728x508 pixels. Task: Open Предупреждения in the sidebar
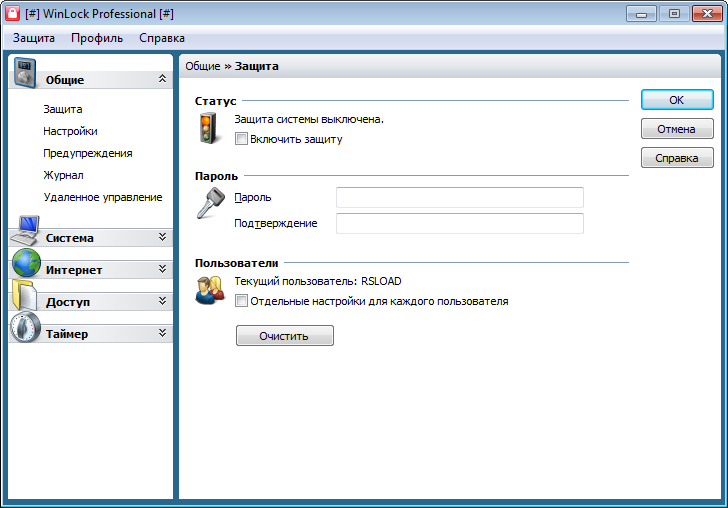(88, 153)
